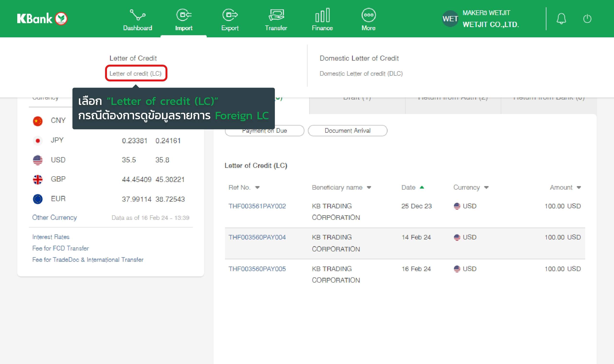Open reference THF003561PAY002 link
The width and height of the screenshot is (614, 364).
click(257, 206)
